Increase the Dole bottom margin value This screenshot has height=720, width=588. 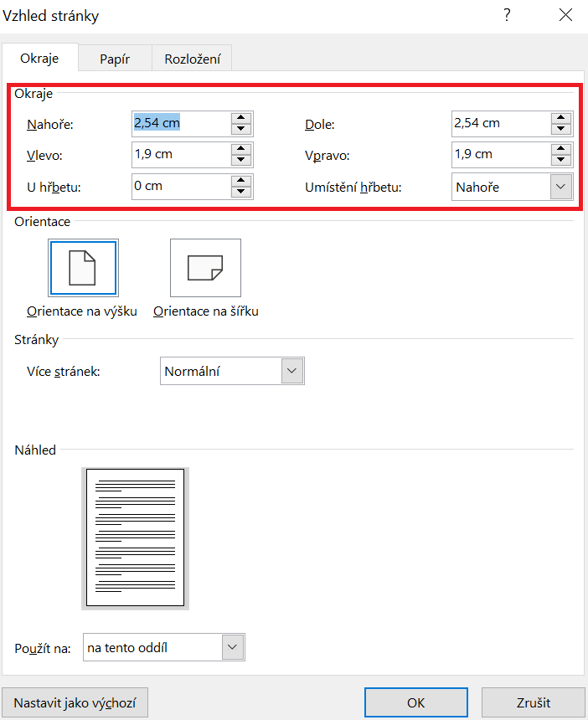pyautogui.click(x=560, y=118)
